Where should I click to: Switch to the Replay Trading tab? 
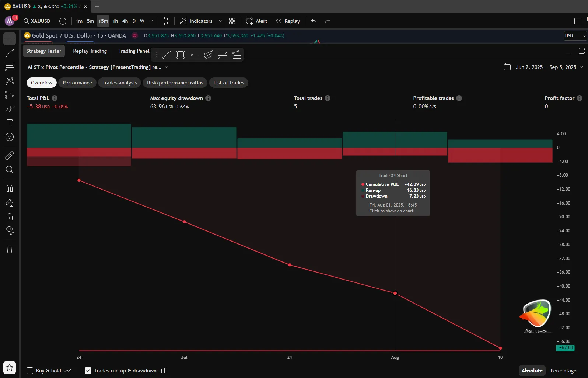tap(90, 51)
